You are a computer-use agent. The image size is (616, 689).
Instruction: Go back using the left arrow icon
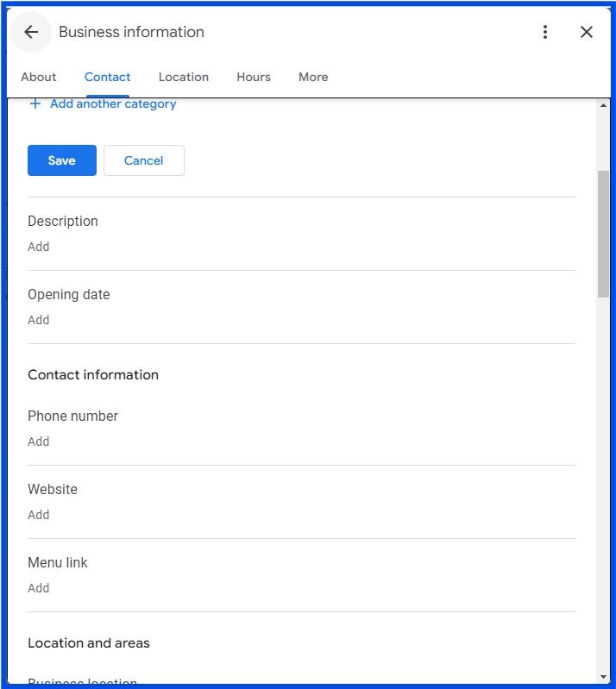[x=31, y=32]
